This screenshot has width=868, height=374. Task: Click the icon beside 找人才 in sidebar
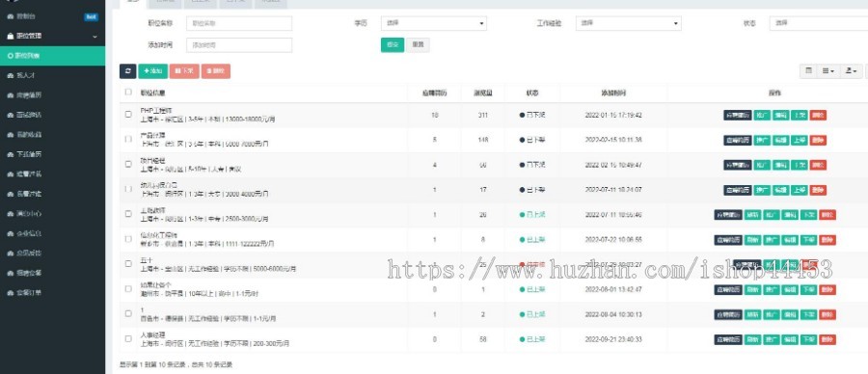(x=10, y=75)
